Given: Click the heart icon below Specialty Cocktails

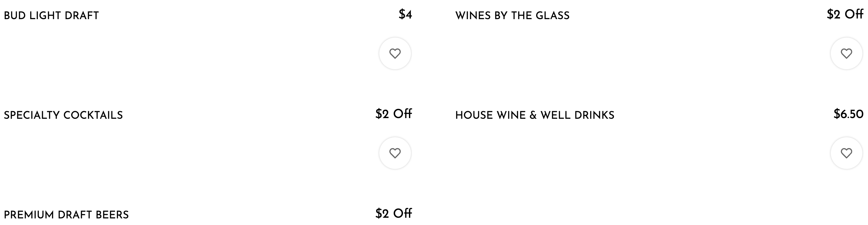Looking at the screenshot, I should click(x=395, y=152).
